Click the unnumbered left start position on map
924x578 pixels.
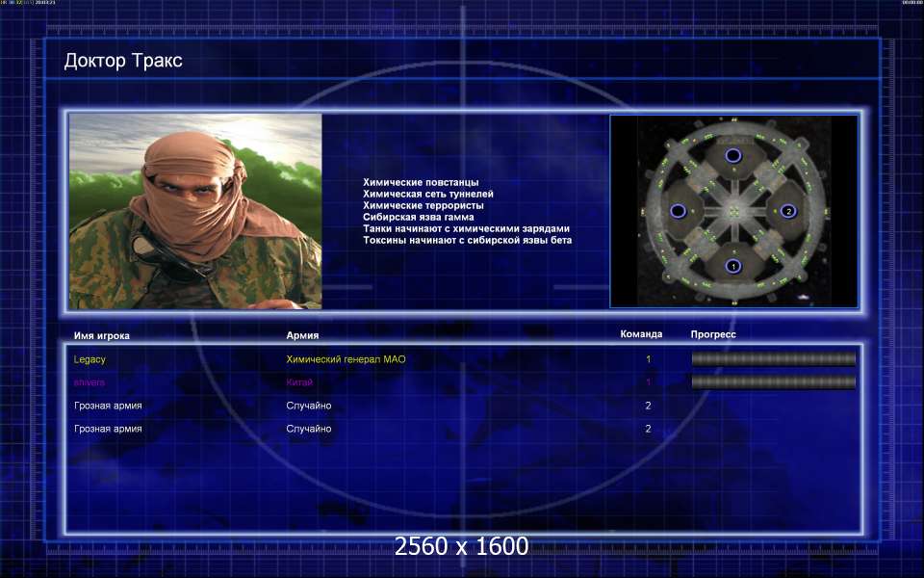(x=679, y=211)
